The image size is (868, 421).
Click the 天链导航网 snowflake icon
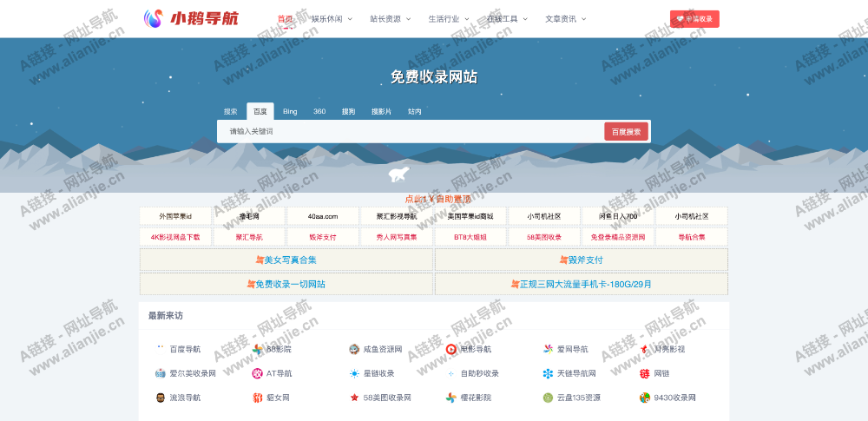(x=548, y=373)
